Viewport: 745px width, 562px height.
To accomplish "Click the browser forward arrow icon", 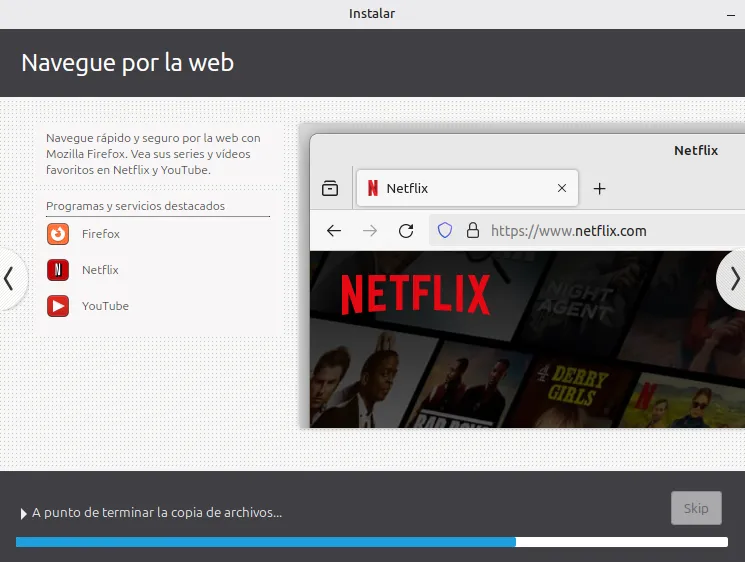I will pos(370,231).
